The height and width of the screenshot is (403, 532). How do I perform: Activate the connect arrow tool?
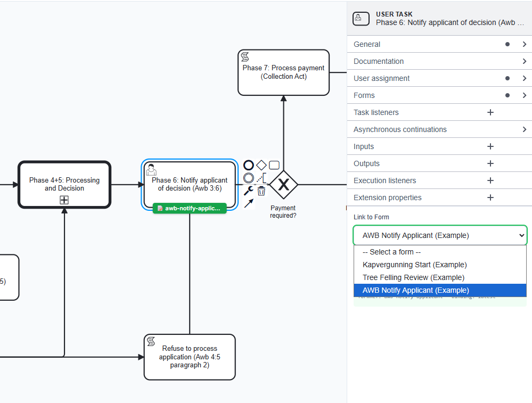pyautogui.click(x=248, y=203)
